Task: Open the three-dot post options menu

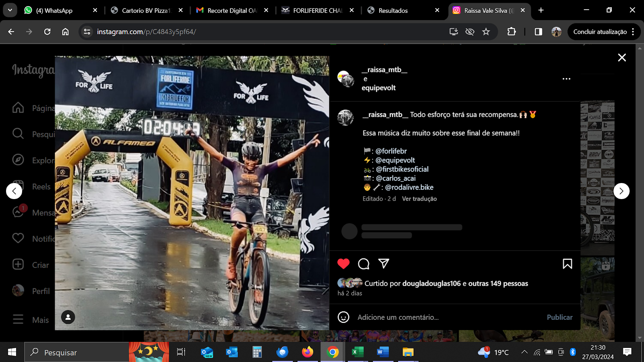Action: pyautogui.click(x=566, y=79)
